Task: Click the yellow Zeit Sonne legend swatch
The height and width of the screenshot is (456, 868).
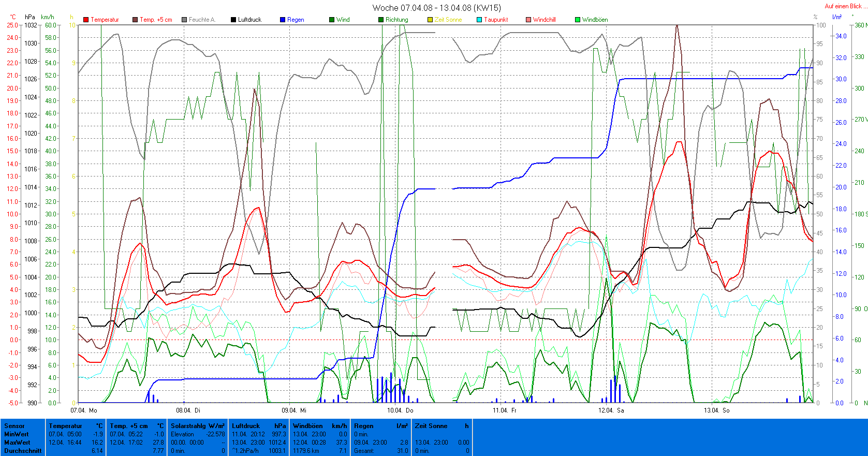Action: [430, 20]
